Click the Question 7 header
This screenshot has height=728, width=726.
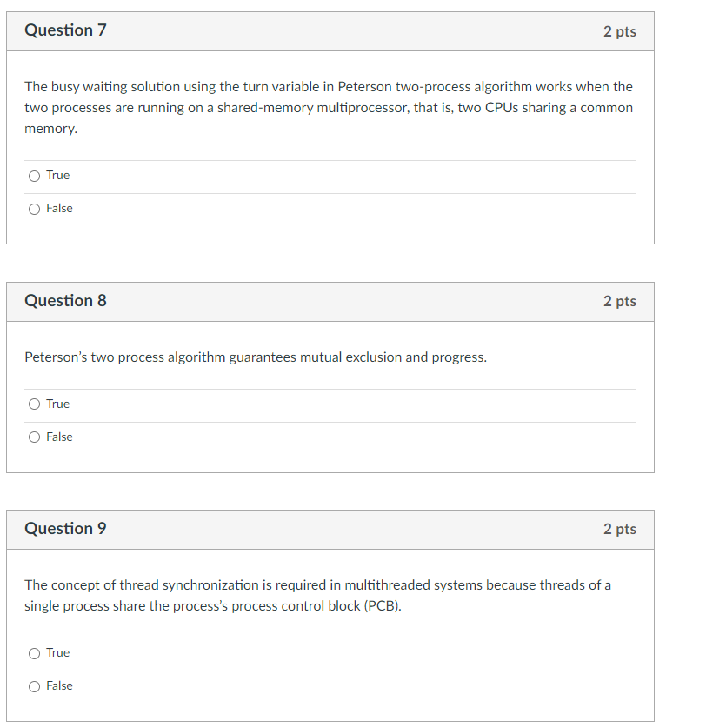click(65, 30)
